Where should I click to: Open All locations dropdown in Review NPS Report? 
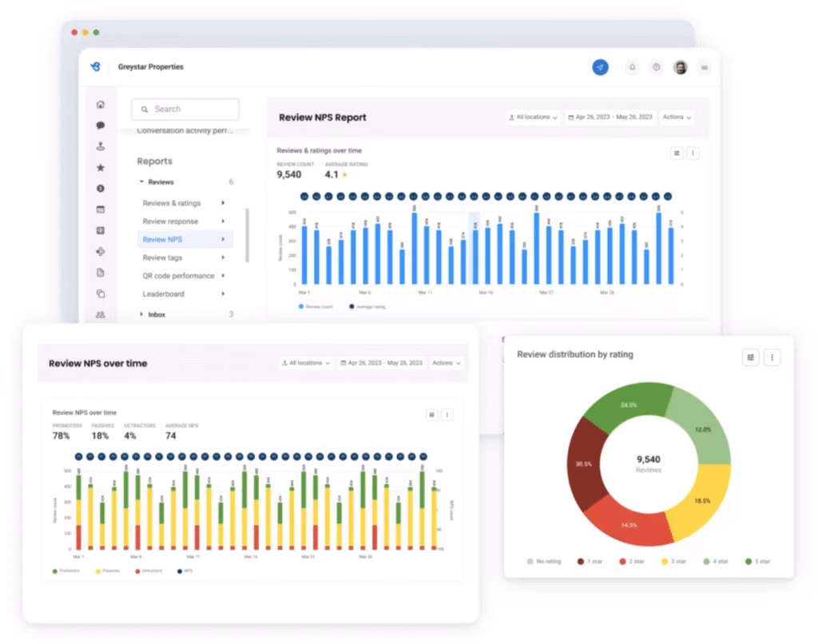click(533, 117)
